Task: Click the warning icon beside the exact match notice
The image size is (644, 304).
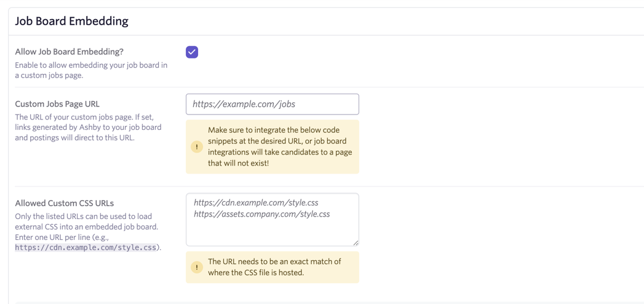Action: coord(197,268)
